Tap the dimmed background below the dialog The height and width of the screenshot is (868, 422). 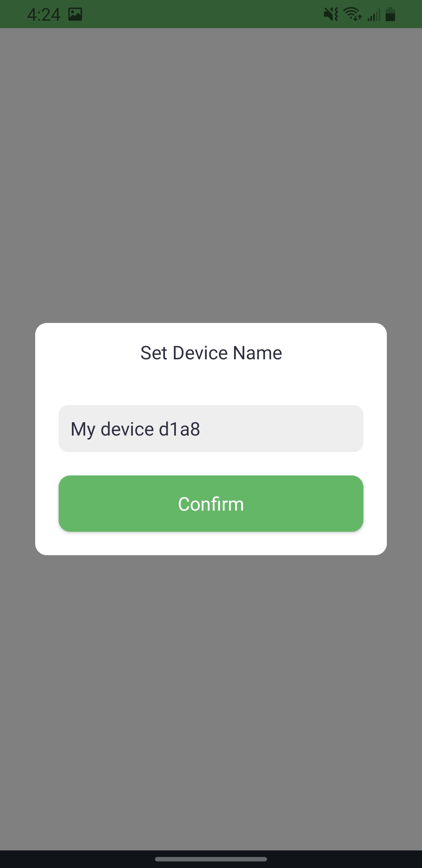(211, 704)
